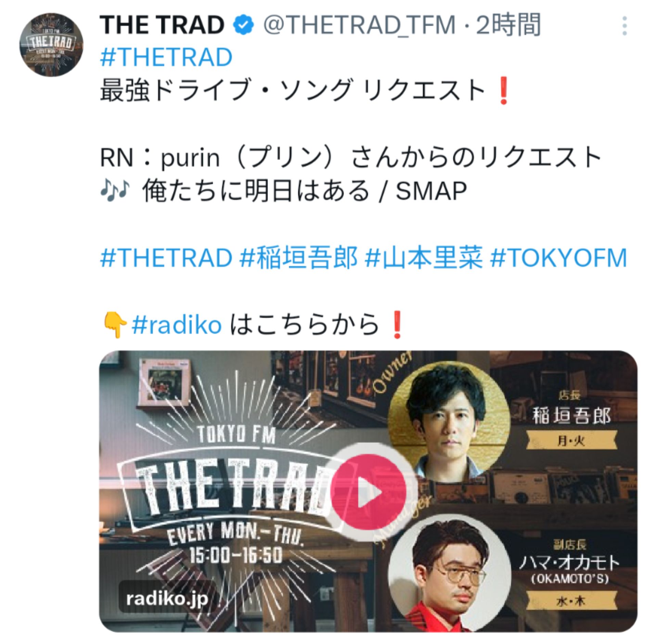Click the blue verified badge icon

pos(243,25)
